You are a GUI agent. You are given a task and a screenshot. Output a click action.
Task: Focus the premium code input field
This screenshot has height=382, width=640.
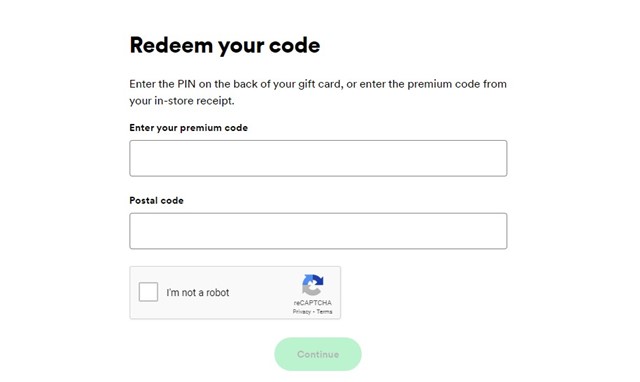(318, 158)
